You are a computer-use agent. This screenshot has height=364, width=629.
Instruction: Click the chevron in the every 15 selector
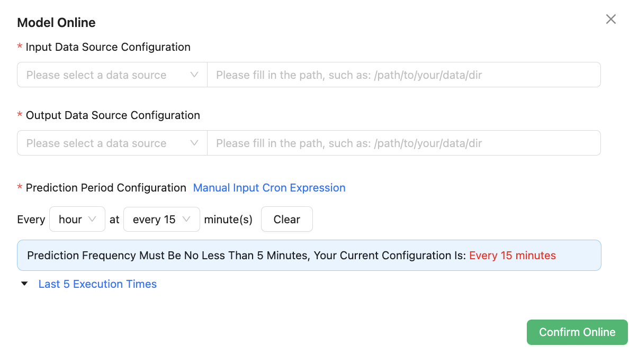(x=186, y=219)
